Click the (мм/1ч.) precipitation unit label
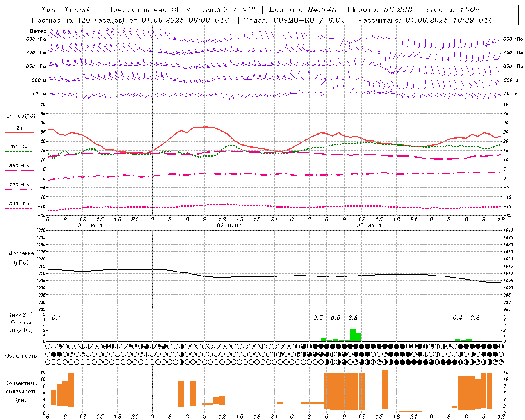 [21, 330]
